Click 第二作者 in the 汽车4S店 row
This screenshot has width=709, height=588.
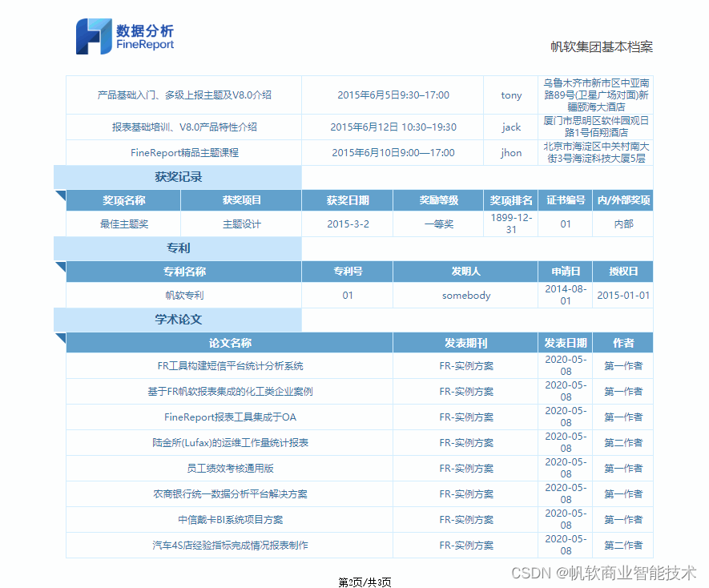point(623,545)
